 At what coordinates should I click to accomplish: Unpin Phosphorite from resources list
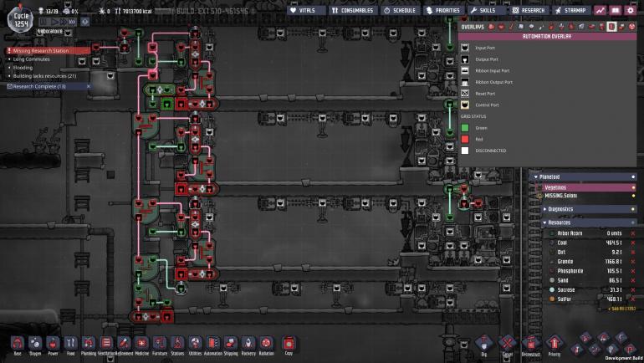click(633, 271)
